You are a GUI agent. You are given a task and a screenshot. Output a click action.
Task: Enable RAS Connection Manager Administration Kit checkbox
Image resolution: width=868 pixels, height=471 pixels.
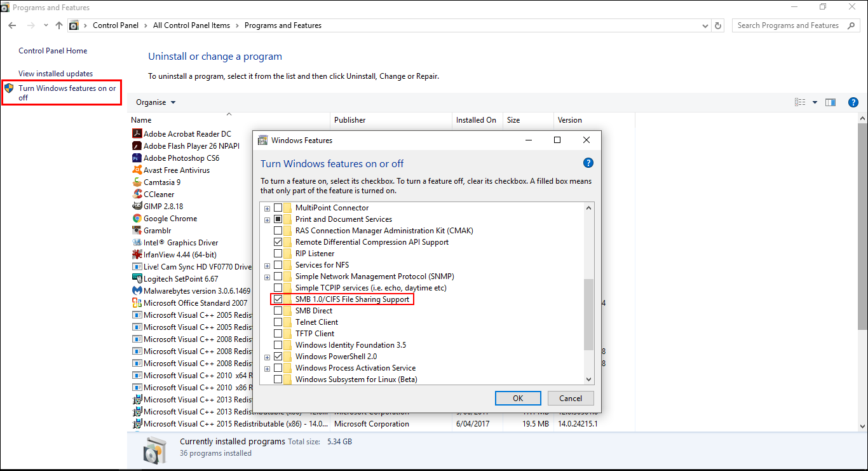point(278,231)
